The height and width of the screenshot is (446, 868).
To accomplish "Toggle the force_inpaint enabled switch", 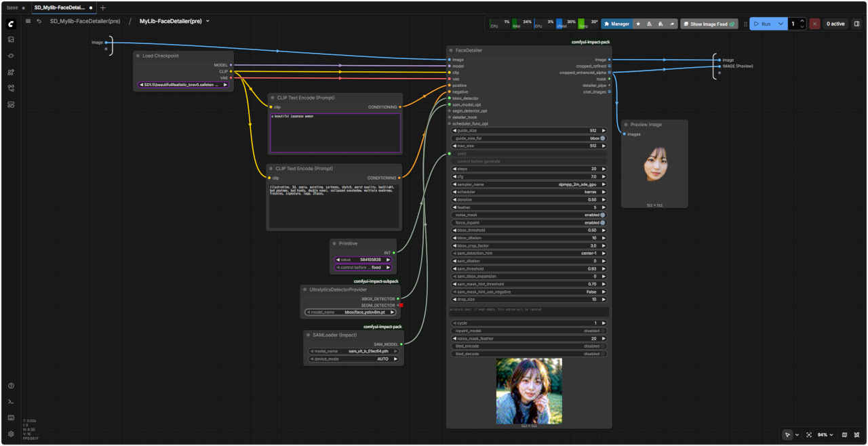I will coord(602,222).
